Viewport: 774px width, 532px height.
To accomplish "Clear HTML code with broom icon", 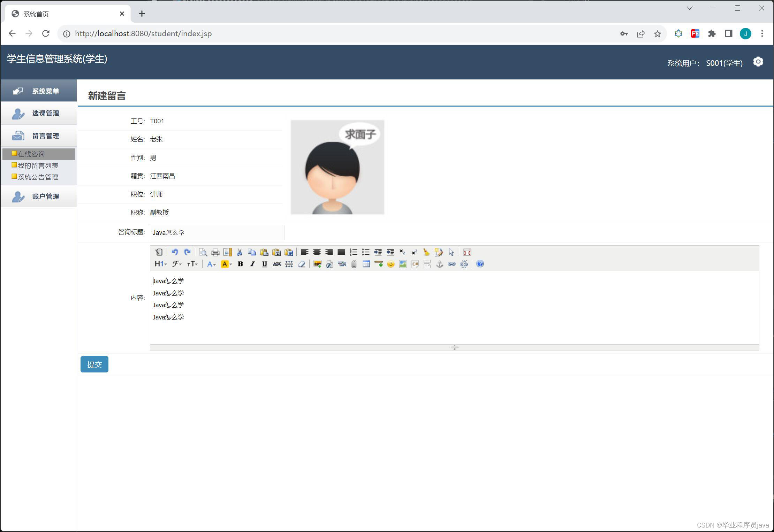I will click(x=426, y=252).
